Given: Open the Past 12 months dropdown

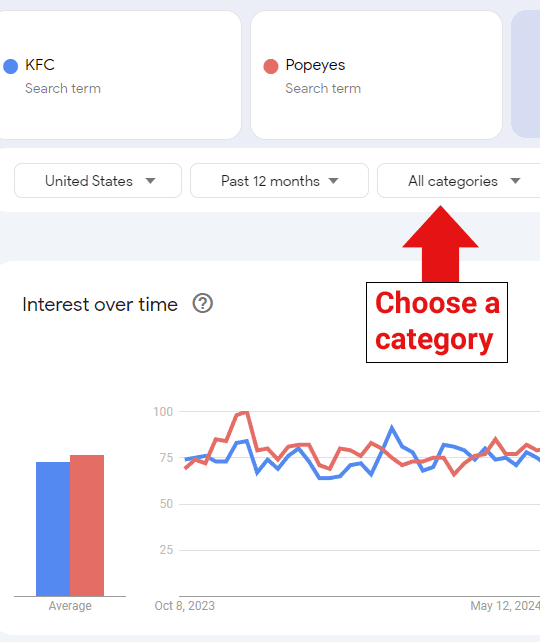Looking at the screenshot, I should [279, 181].
